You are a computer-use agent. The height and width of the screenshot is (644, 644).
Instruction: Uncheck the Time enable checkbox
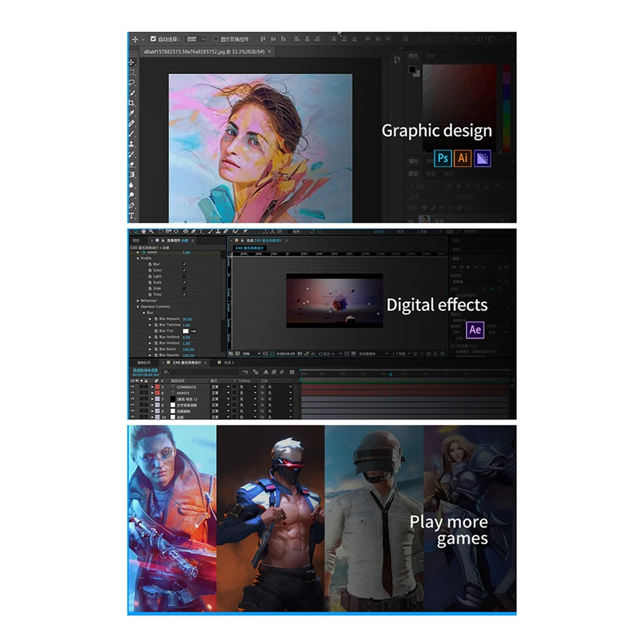coord(184,295)
